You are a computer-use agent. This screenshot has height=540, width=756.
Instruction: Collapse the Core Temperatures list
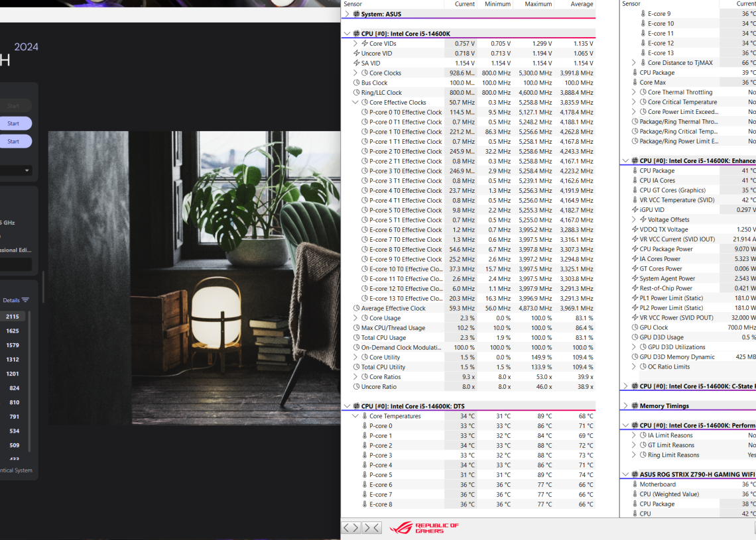tap(355, 416)
